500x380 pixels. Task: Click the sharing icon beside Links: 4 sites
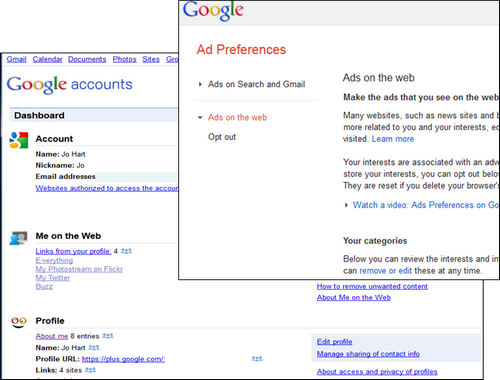(90, 370)
